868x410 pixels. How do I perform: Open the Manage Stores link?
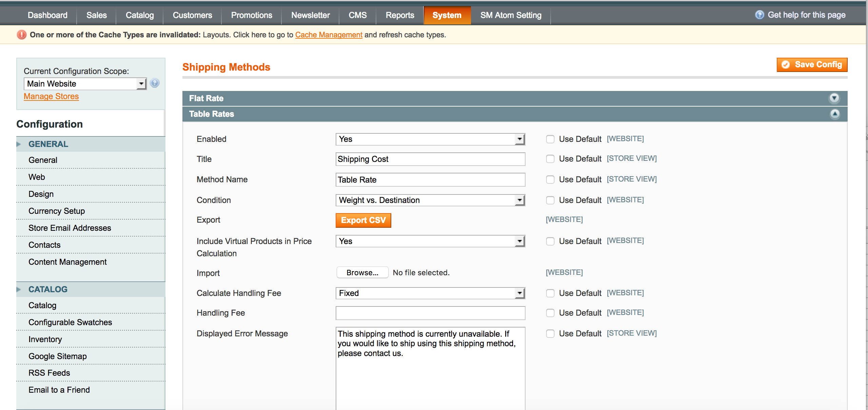[51, 96]
